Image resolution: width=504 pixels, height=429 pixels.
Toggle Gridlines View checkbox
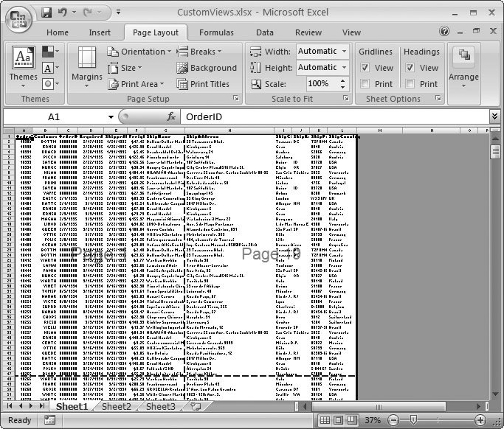tap(365, 68)
